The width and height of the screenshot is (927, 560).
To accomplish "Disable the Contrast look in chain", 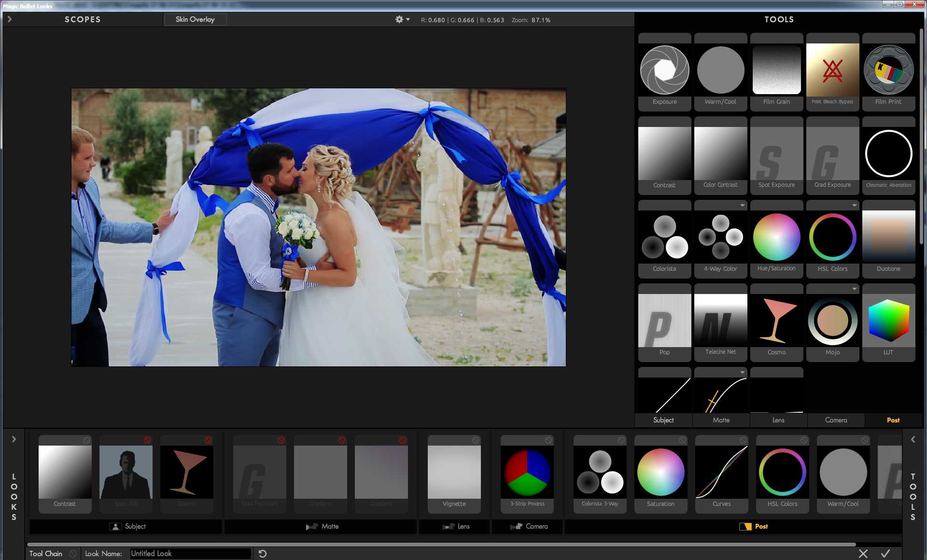I will 86,440.
